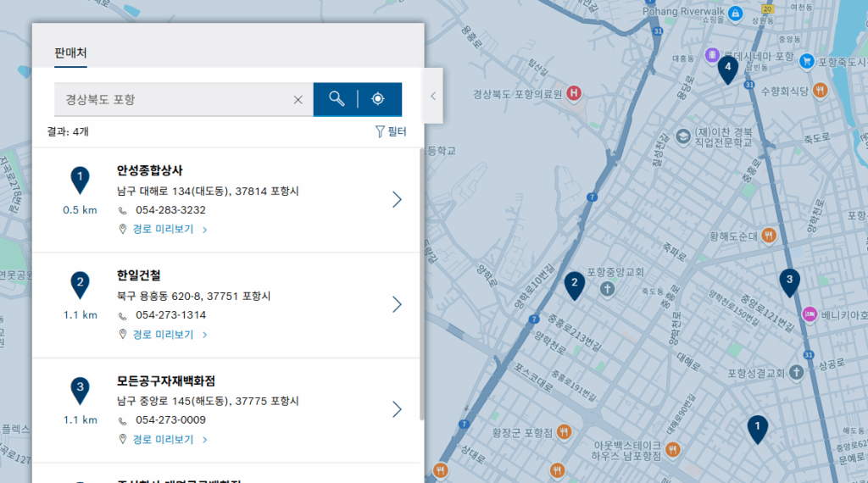Click the Pohang Riverwalk shopping icon

735,14
